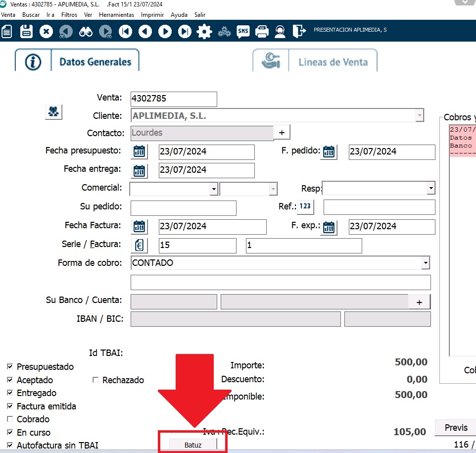The width and height of the screenshot is (476, 453).
Task: Click the plus button next to Contacto
Action: click(x=282, y=132)
